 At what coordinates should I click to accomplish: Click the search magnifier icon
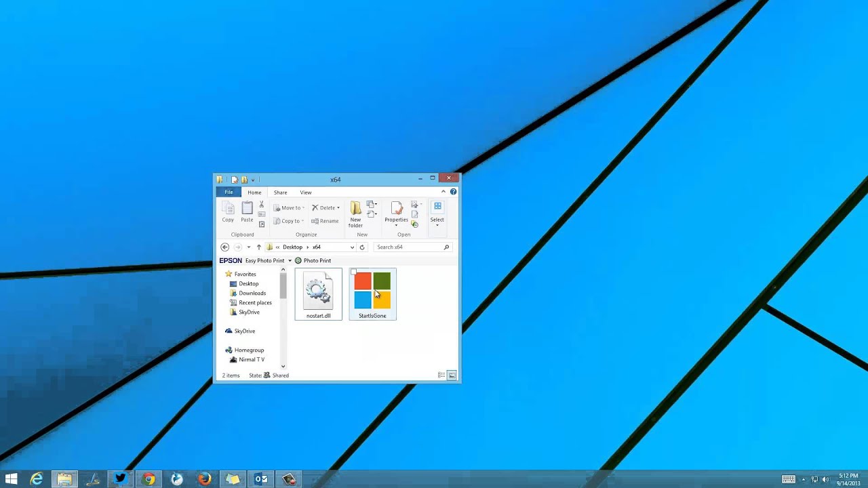pos(446,247)
